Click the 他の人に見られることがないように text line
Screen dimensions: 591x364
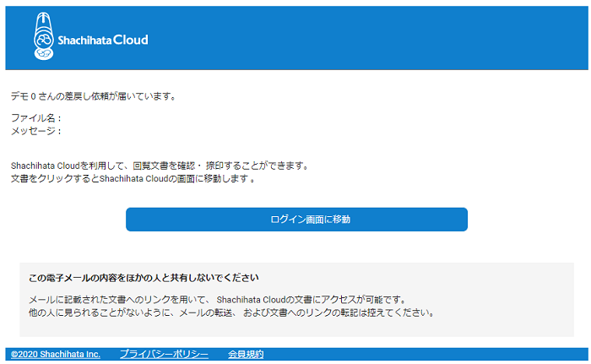pos(232,312)
